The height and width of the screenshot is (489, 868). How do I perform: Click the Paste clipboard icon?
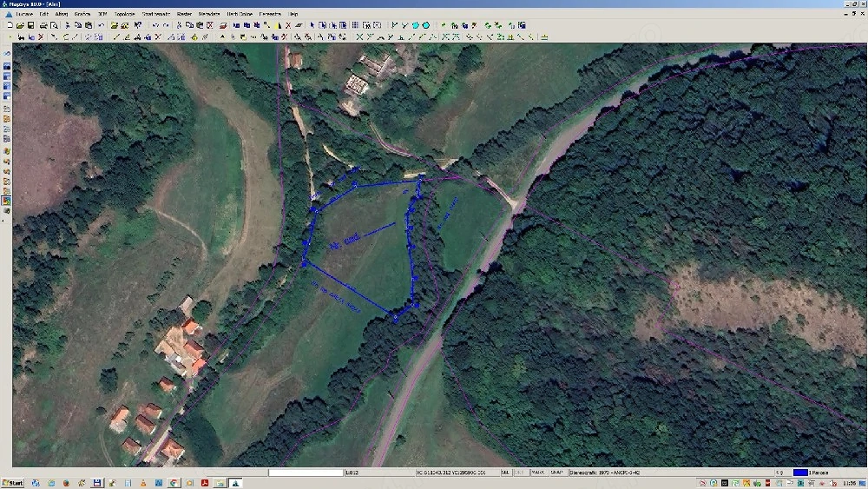tap(200, 25)
